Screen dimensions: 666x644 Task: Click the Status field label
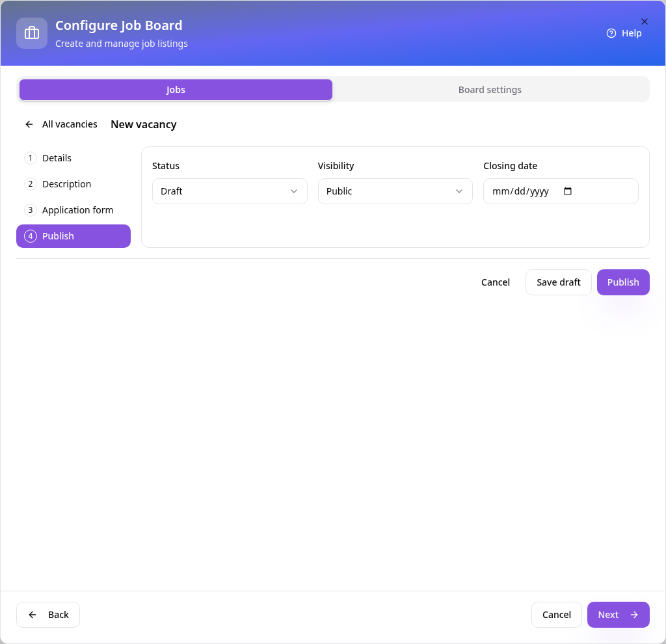coord(166,166)
